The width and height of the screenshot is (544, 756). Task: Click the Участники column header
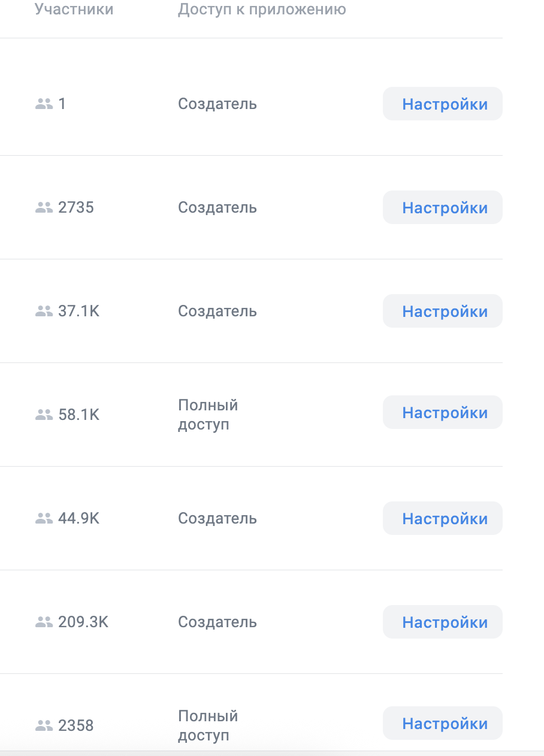74,10
